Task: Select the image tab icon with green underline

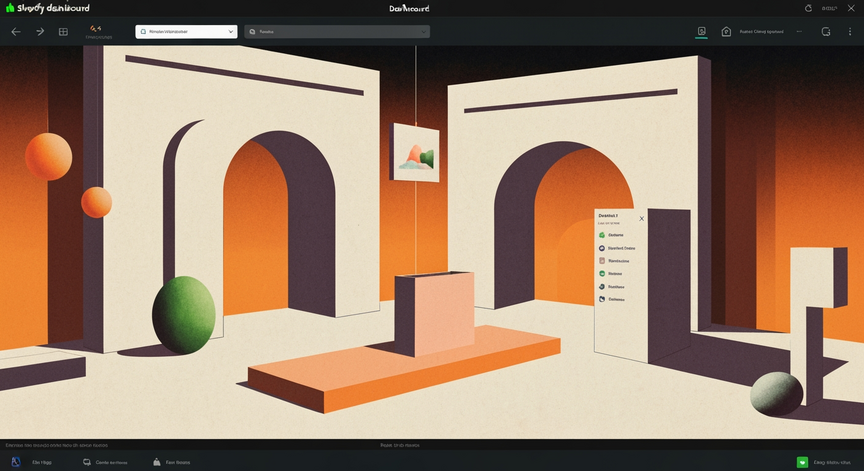Action: click(x=701, y=32)
